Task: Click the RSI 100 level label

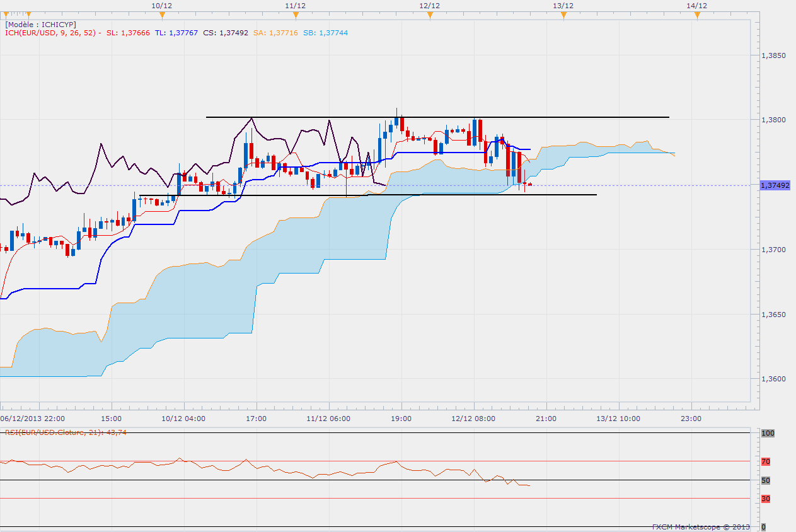Action: [x=768, y=434]
